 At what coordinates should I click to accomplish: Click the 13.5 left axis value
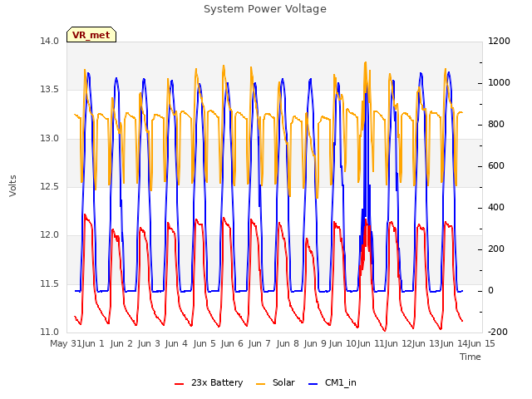click(50, 90)
